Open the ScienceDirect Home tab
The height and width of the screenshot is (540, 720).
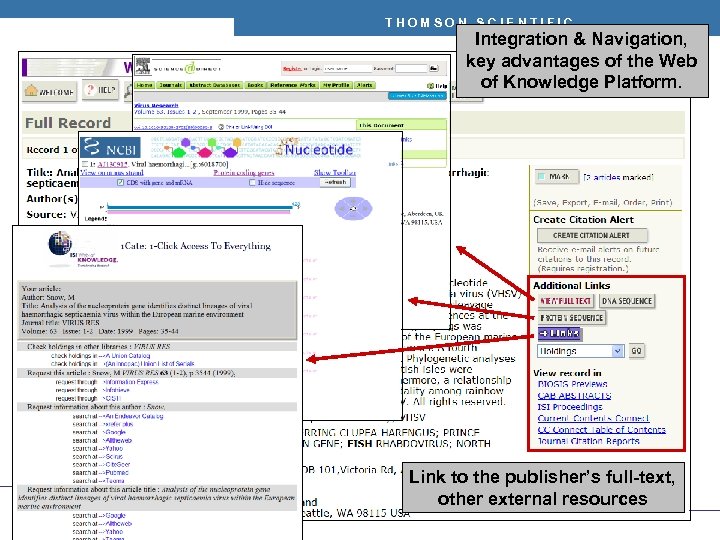pyautogui.click(x=144, y=85)
